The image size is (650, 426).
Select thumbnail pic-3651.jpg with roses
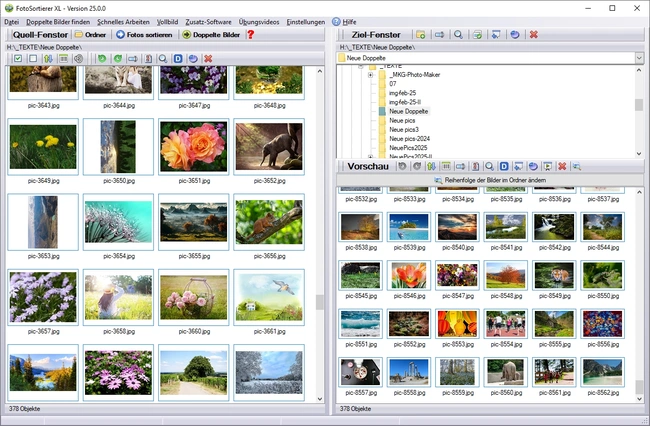point(194,147)
